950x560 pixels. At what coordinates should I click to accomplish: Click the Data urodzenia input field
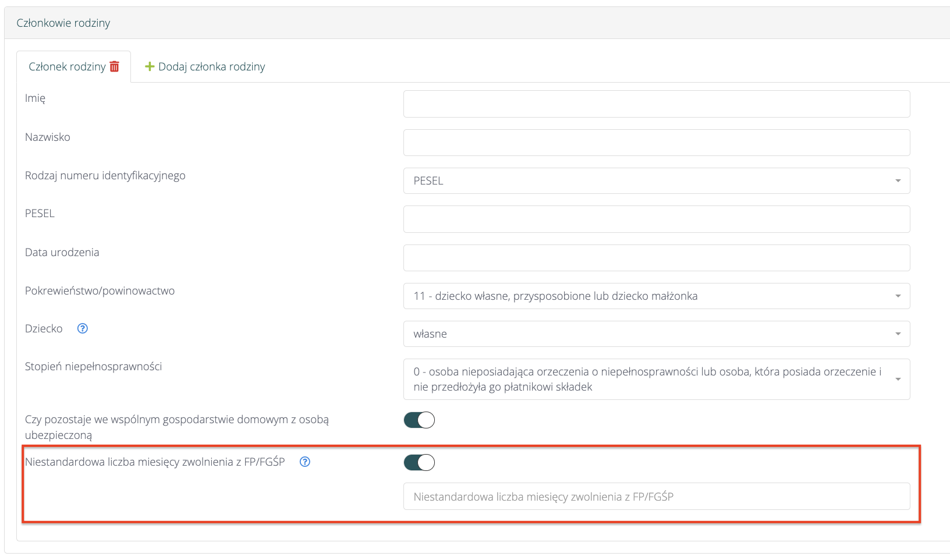tap(656, 258)
